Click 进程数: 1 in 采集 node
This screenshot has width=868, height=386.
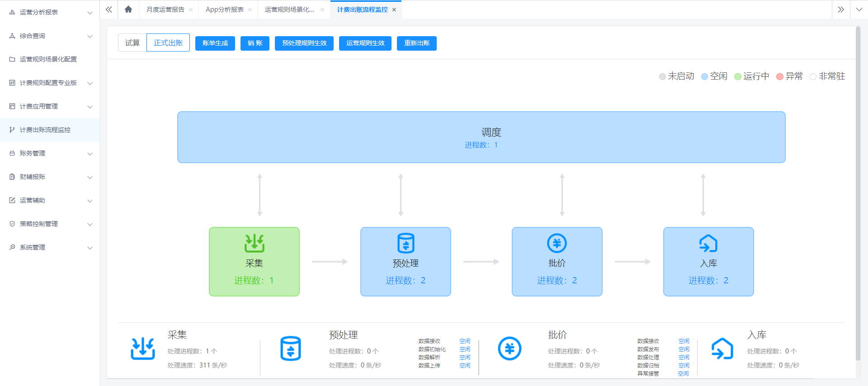point(254,280)
